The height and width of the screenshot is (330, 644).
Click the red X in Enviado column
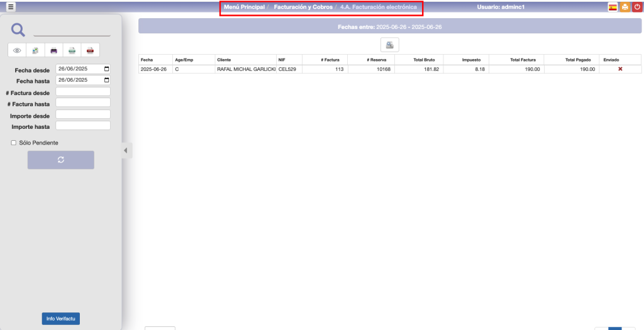coord(620,69)
